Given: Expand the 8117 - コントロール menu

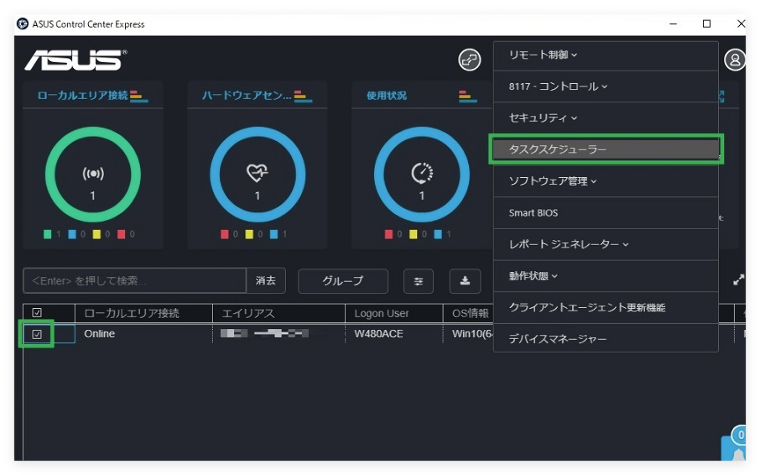Looking at the screenshot, I should coord(606,87).
